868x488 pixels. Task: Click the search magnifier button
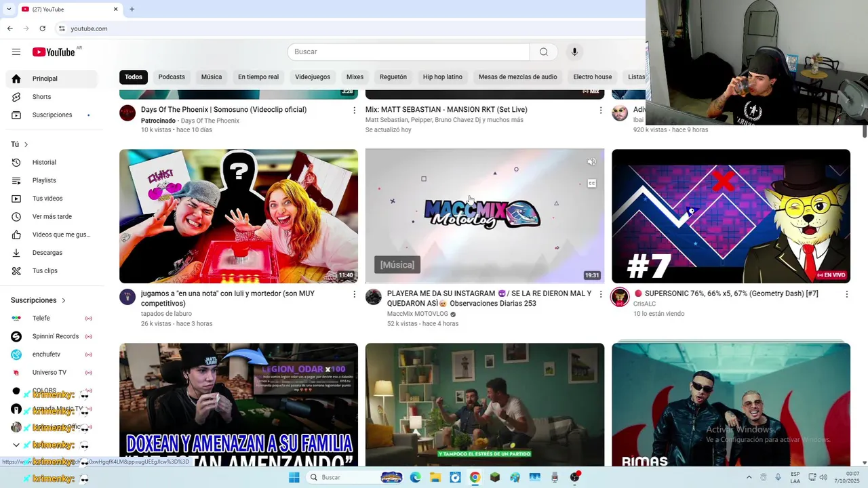(x=544, y=52)
